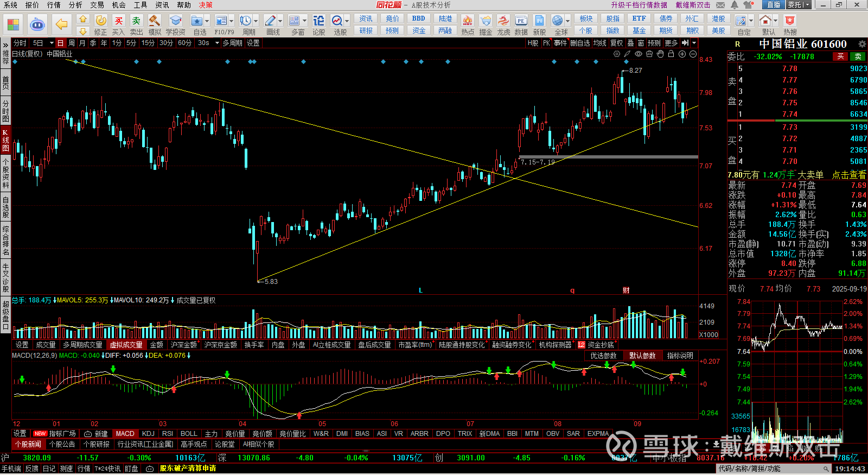Screen dimensions: 868x475
Task: Expand the left sidebar double chevron
Action: 5,45
